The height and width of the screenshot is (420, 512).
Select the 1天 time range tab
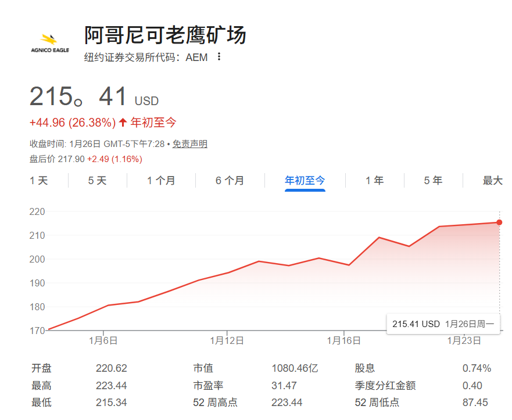tap(38, 181)
